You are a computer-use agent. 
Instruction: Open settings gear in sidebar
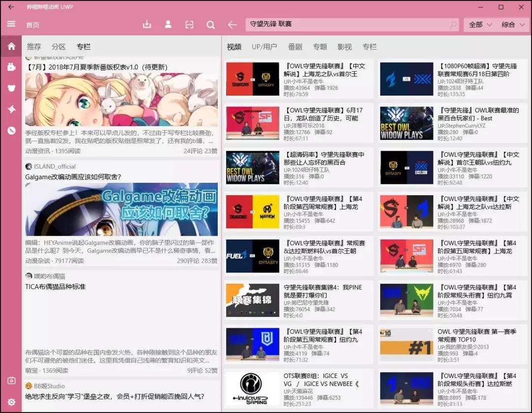click(x=11, y=402)
